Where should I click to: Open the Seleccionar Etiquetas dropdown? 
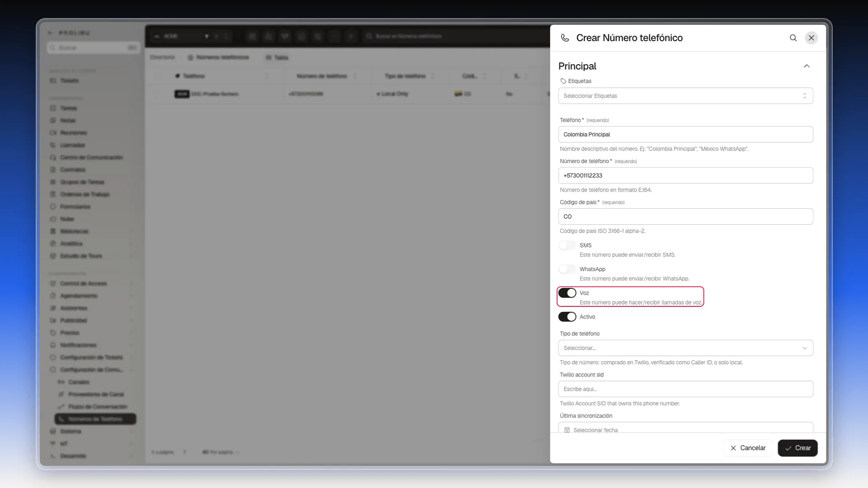pos(685,96)
